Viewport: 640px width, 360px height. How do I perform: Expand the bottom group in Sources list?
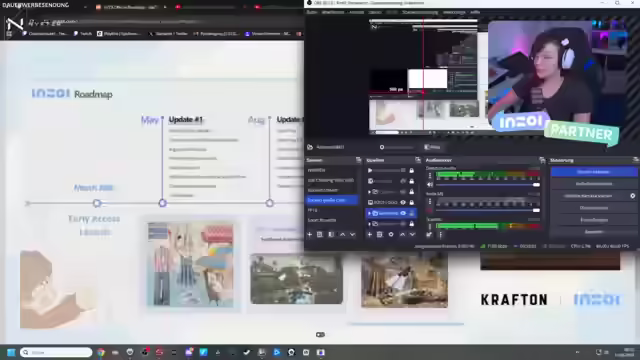tap(369, 224)
